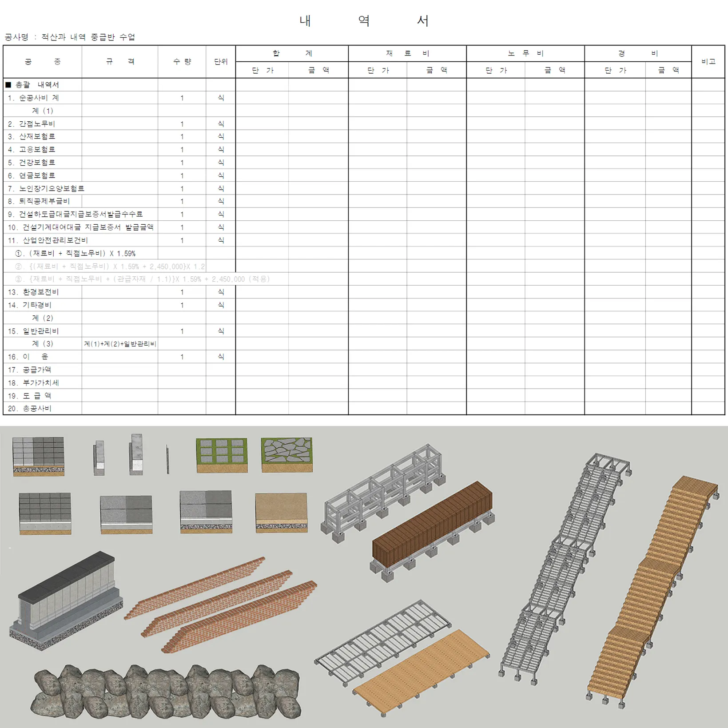Click the '경 비' header cell
Image resolution: width=728 pixels, height=728 pixels.
coord(638,54)
